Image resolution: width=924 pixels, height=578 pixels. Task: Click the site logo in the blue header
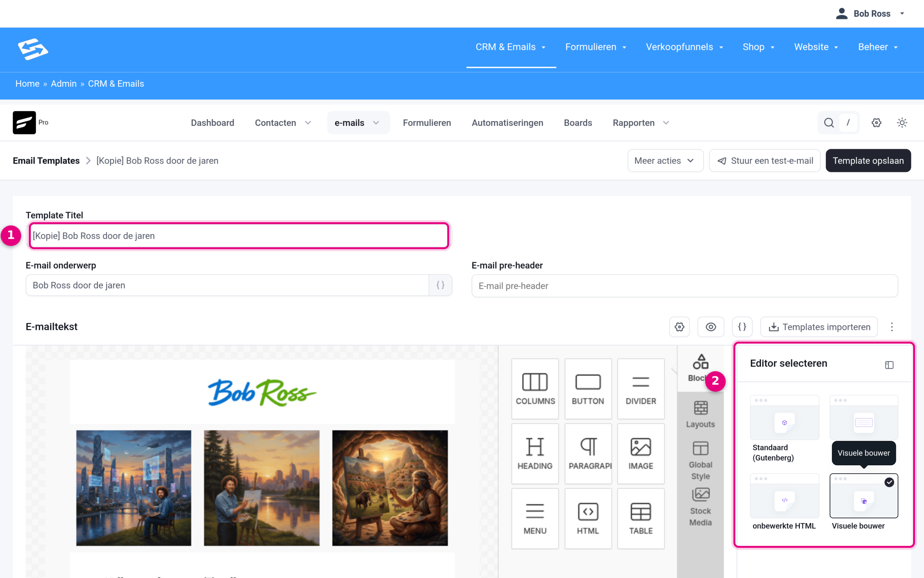[x=33, y=49]
